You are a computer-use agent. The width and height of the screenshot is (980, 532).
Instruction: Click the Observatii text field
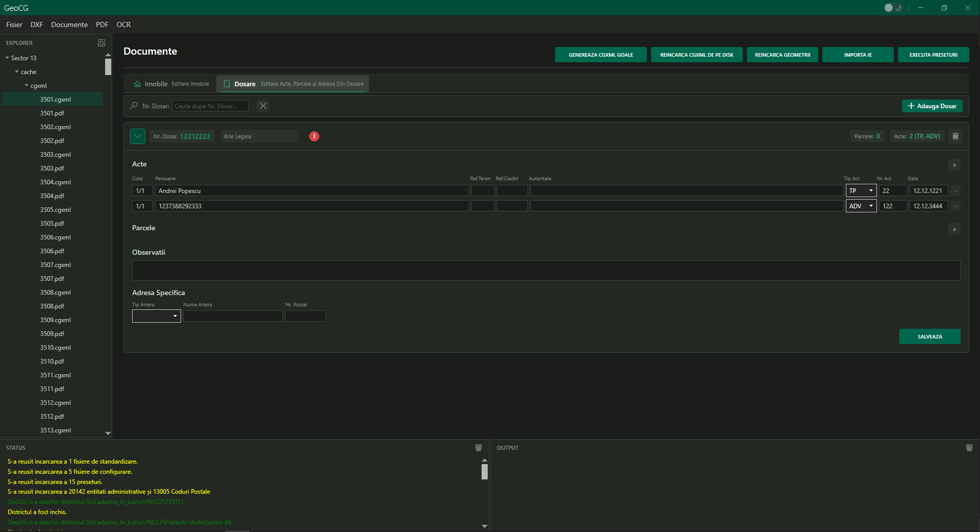(546, 271)
